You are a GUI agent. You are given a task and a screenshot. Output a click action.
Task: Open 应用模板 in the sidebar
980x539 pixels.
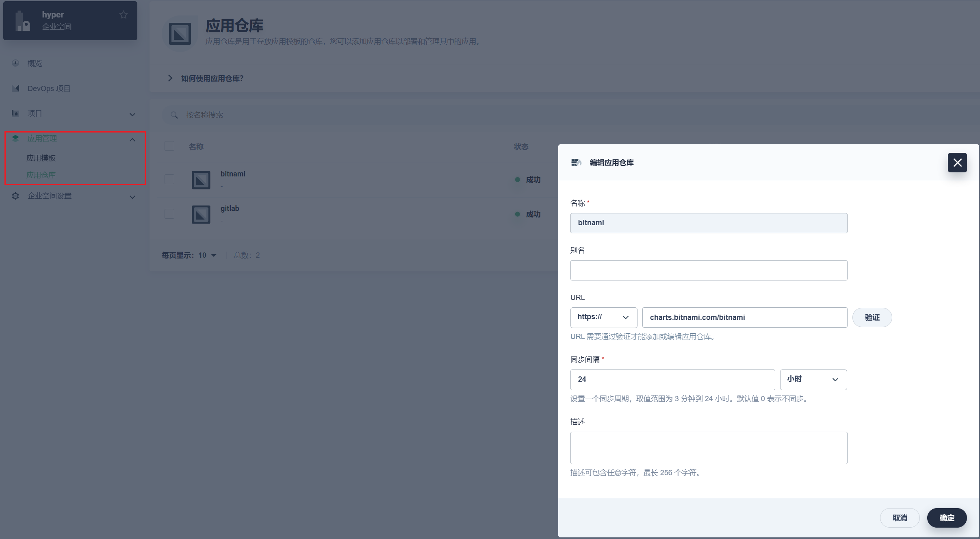[41, 158]
